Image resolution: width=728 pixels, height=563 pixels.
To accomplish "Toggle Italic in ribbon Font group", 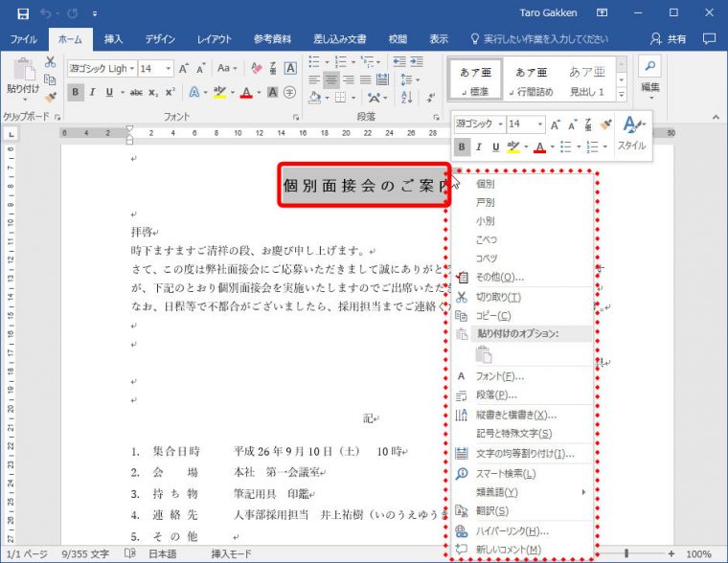I will [x=92, y=92].
